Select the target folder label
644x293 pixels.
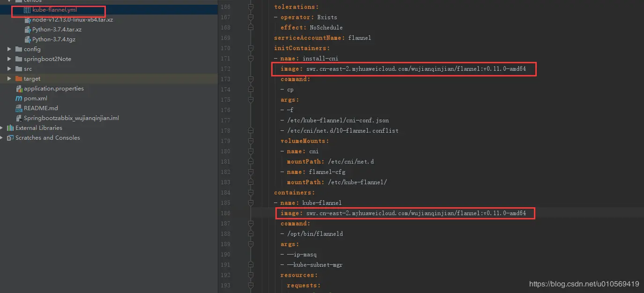[x=32, y=79]
